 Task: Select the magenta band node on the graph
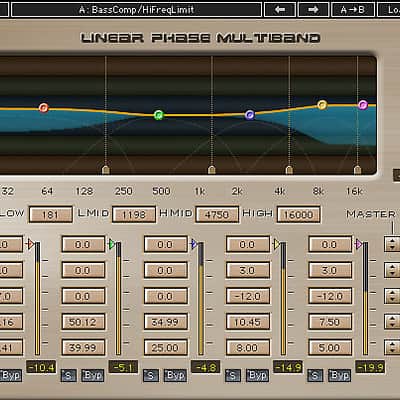pos(363,105)
